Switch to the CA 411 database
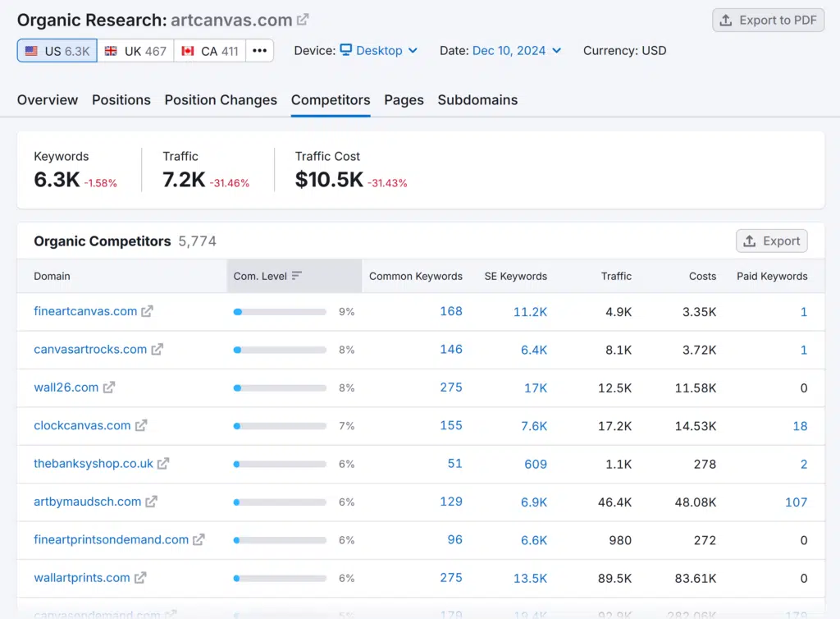This screenshot has height=619, width=840. pyautogui.click(x=210, y=51)
